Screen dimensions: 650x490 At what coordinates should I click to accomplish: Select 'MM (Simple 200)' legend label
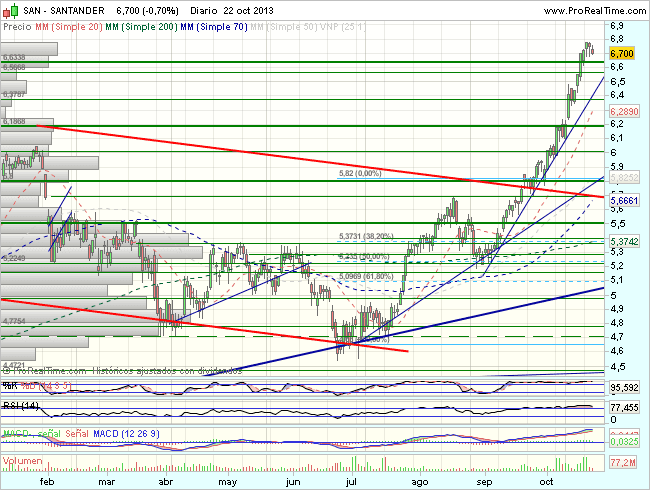141,27
